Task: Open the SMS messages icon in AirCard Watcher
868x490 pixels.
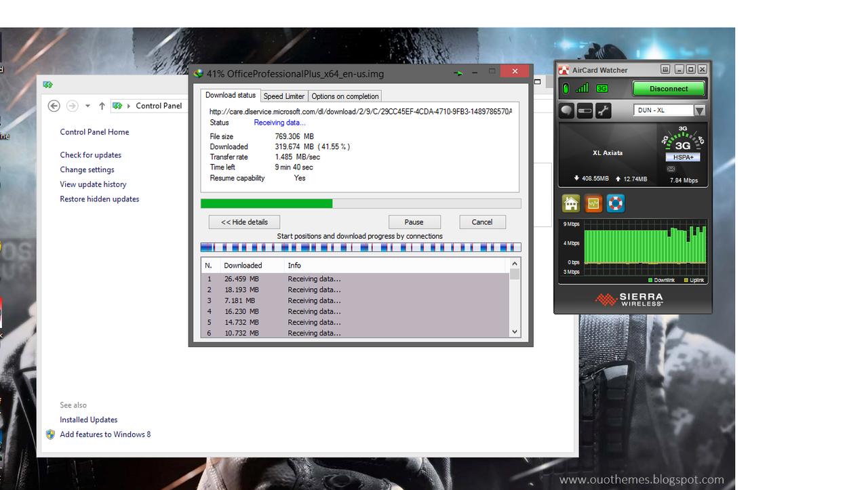Action: (566, 110)
